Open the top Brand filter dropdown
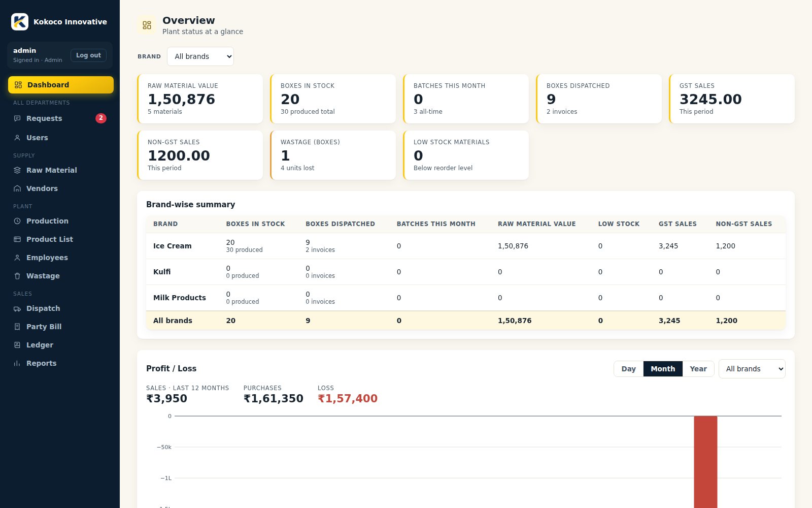 pos(200,56)
